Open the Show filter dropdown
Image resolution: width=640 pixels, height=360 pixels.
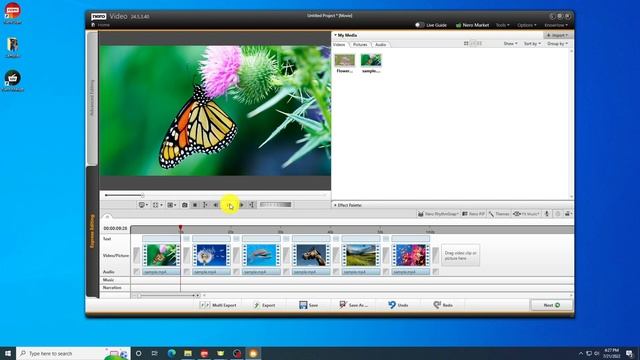click(x=510, y=43)
